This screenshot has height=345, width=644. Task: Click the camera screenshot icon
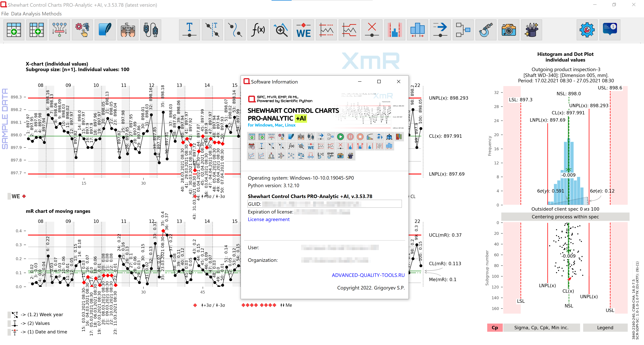[x=508, y=30]
